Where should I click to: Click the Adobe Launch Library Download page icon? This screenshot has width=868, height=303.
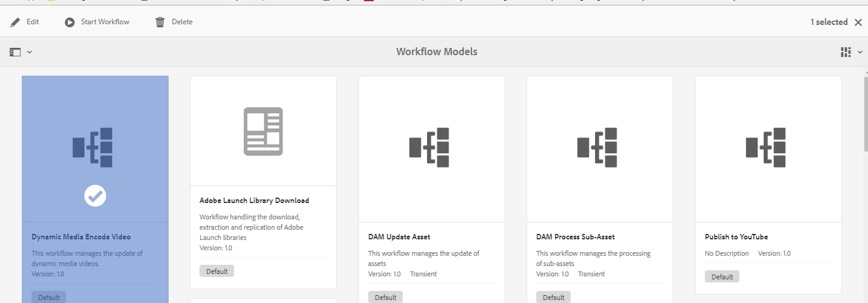(263, 131)
